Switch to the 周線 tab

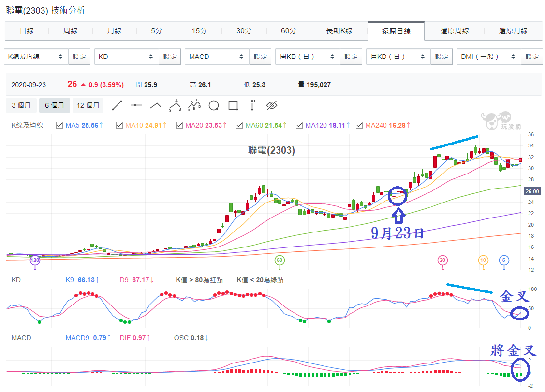[x=71, y=31]
